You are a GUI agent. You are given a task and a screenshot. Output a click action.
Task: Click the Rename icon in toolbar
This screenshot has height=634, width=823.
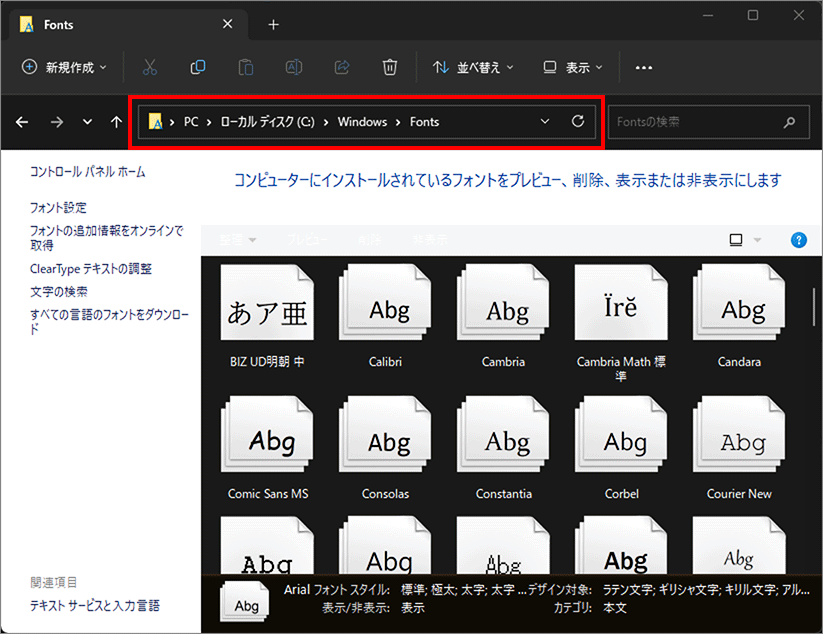coord(293,67)
